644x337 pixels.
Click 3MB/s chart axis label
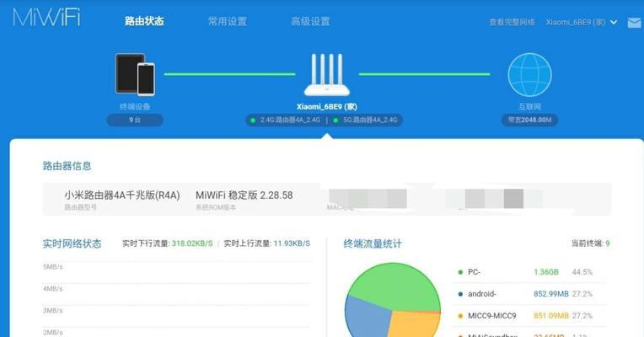point(52,310)
